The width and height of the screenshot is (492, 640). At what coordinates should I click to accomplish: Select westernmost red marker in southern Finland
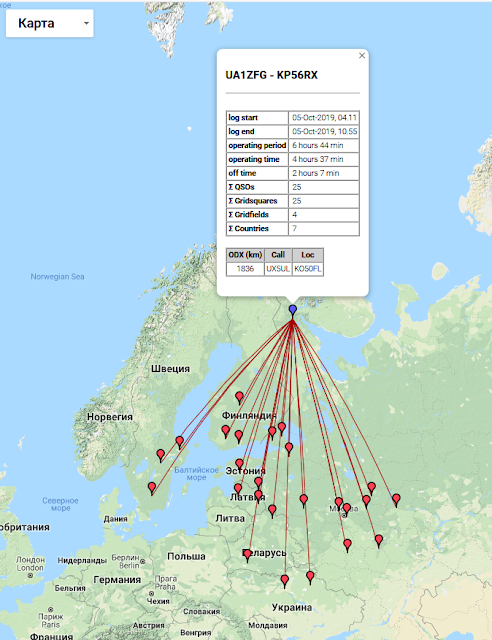[226, 431]
